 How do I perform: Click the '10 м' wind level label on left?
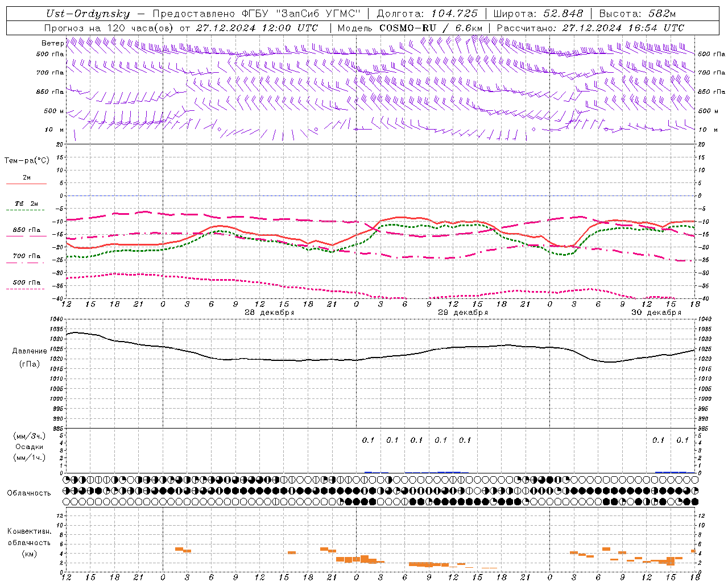[54, 130]
